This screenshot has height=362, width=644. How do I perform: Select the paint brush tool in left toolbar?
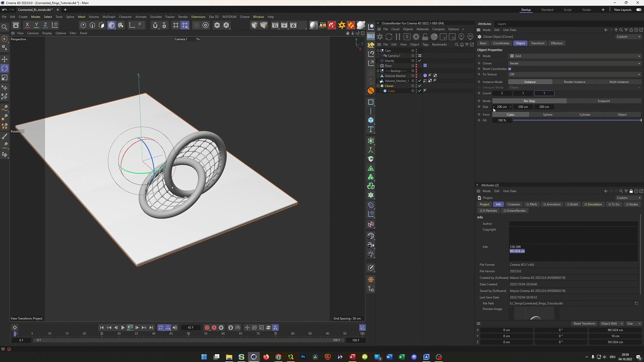(5, 136)
